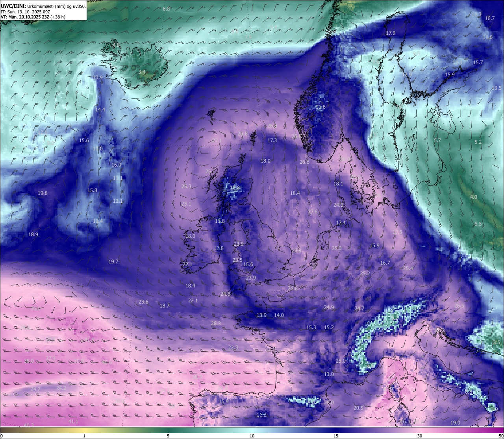Click the 19.7 value west of Ireland
The height and width of the screenshot is (439, 504).
coord(113,262)
